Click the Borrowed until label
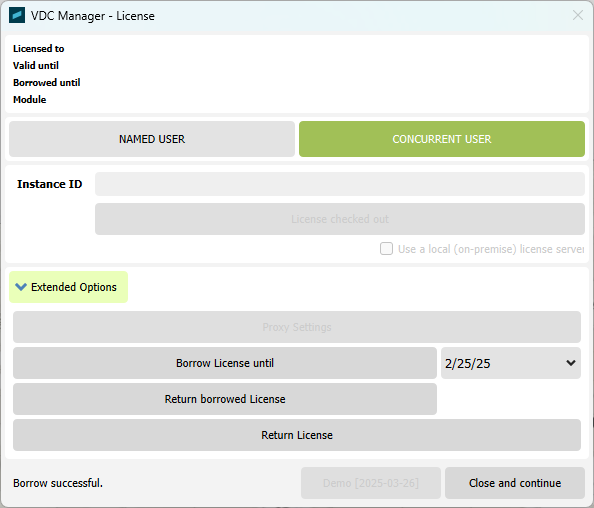This screenshot has width=594, height=508. click(47, 83)
